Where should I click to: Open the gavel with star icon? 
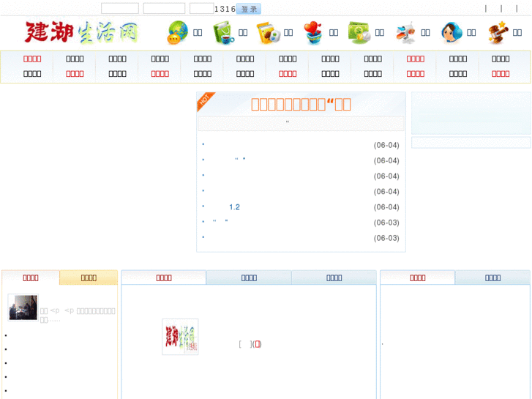[x=498, y=33]
